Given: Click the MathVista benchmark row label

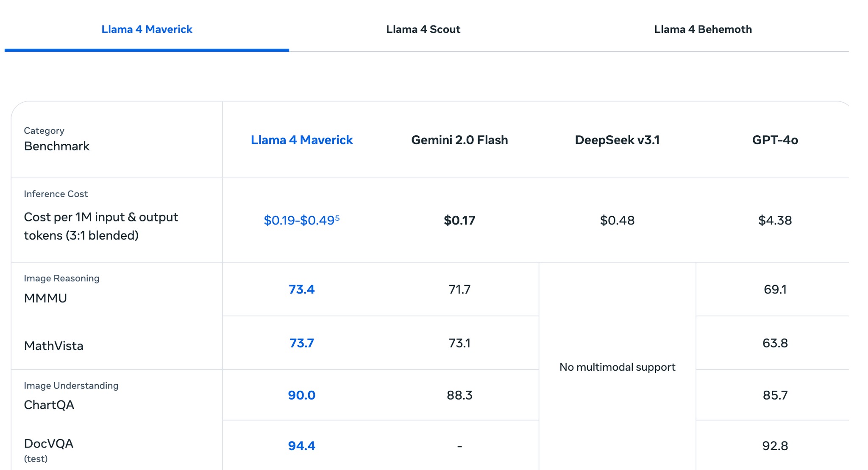Looking at the screenshot, I should [x=54, y=346].
